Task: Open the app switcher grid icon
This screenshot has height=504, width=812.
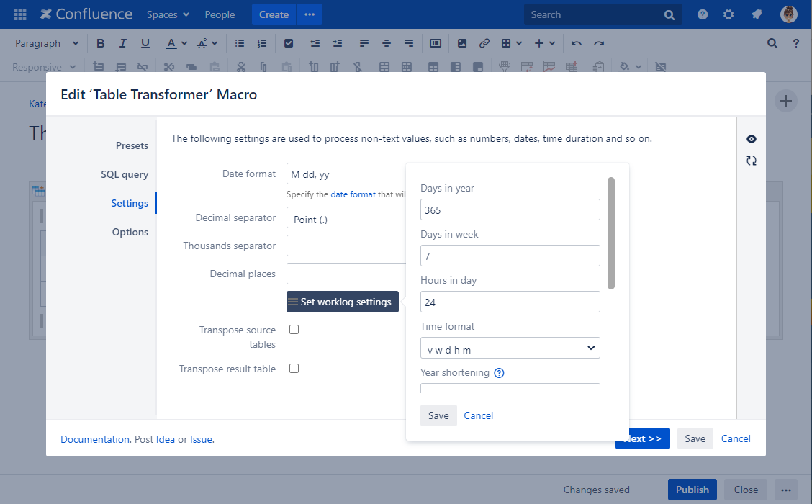Action: pyautogui.click(x=20, y=14)
